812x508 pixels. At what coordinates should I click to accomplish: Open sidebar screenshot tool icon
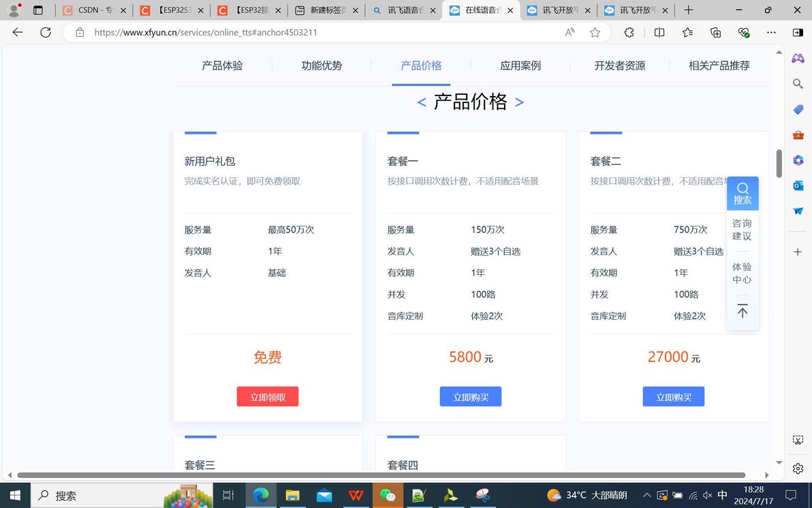tap(798, 440)
